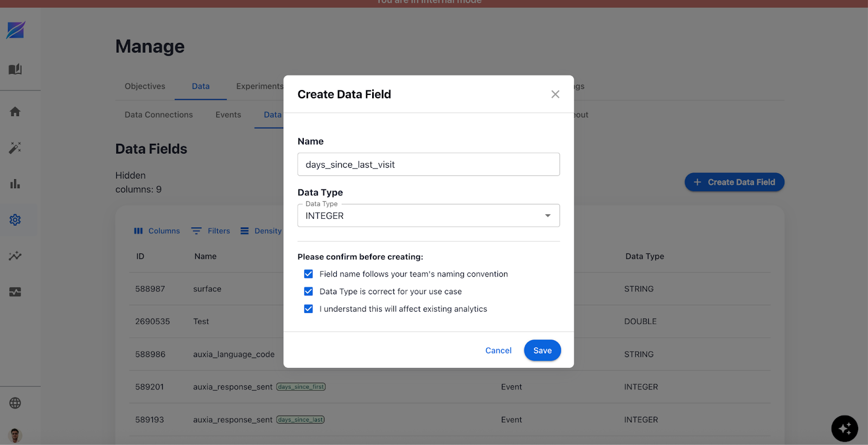Uncheck Data Type is correct checkbox
This screenshot has height=445, width=868.
309,291
